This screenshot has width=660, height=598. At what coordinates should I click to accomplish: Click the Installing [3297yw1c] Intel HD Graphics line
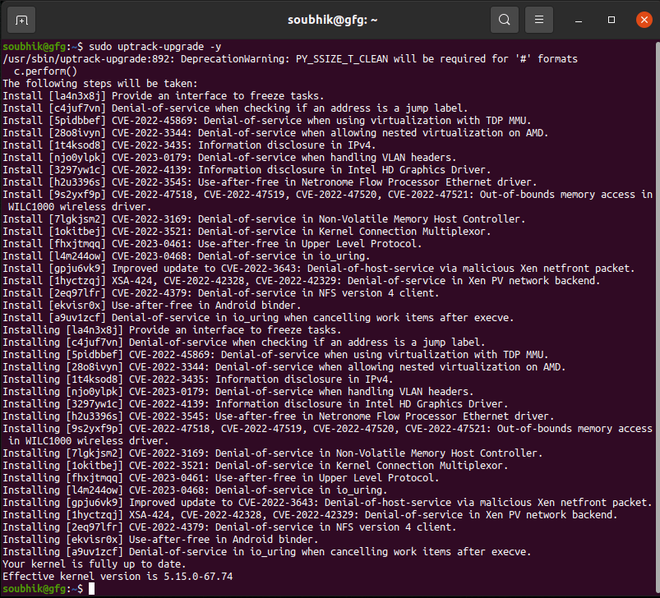tap(255, 404)
